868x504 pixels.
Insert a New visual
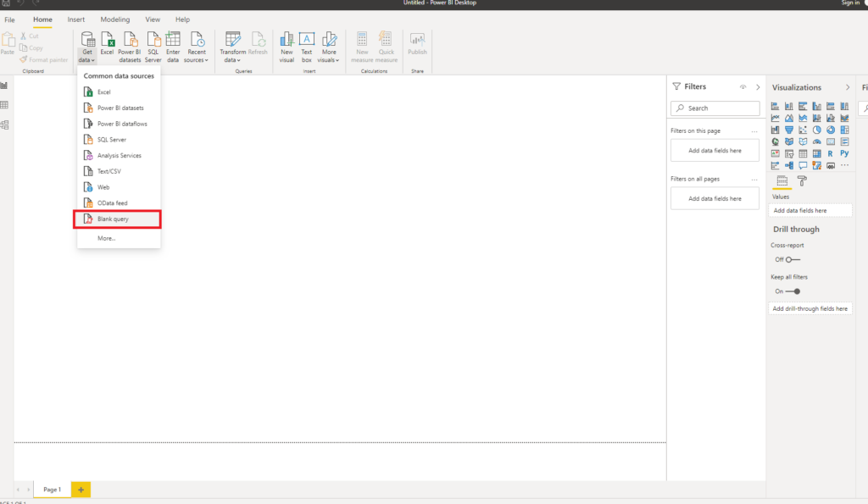pos(287,47)
